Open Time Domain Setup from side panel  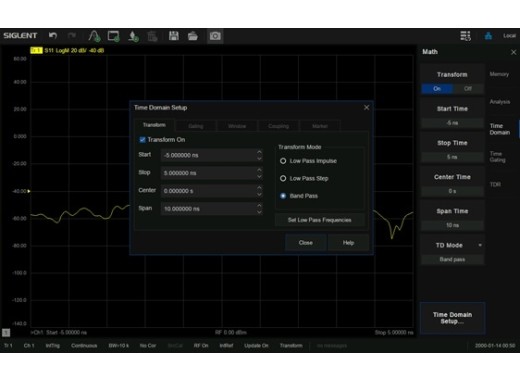coord(452,318)
